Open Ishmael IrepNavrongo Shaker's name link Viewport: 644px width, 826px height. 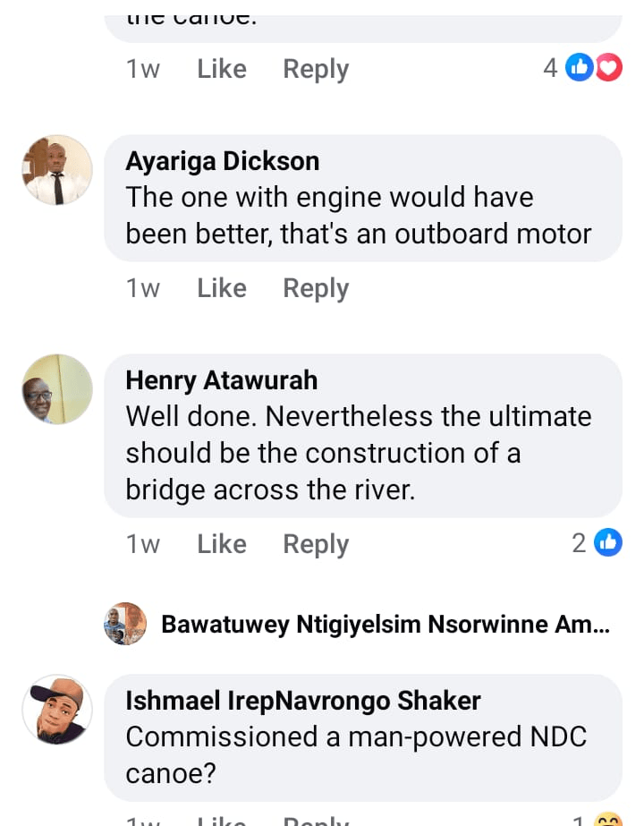click(303, 701)
